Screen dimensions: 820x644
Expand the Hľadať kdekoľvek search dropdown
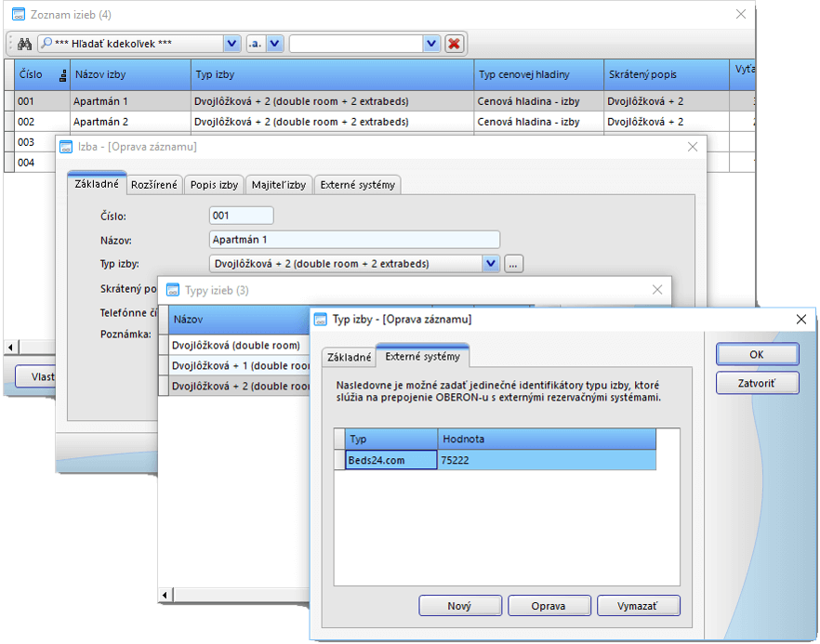coord(231,44)
